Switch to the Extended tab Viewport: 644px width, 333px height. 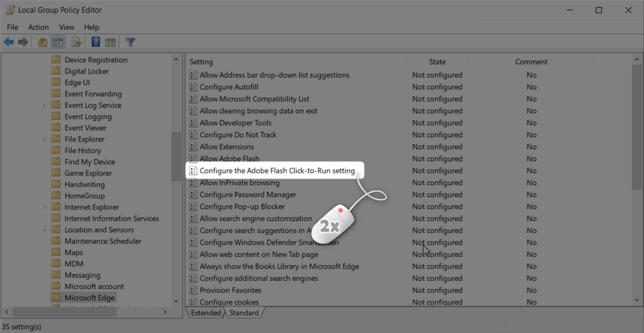(x=206, y=313)
